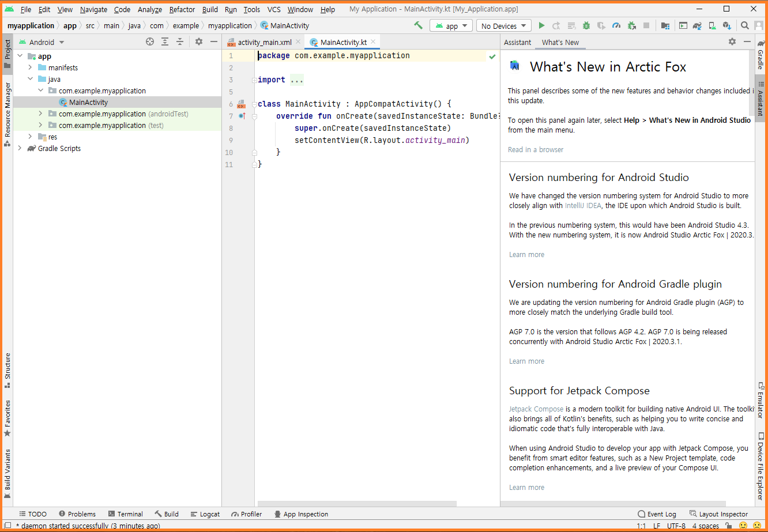
Task: Open Project panel settings gear
Action: click(199, 42)
